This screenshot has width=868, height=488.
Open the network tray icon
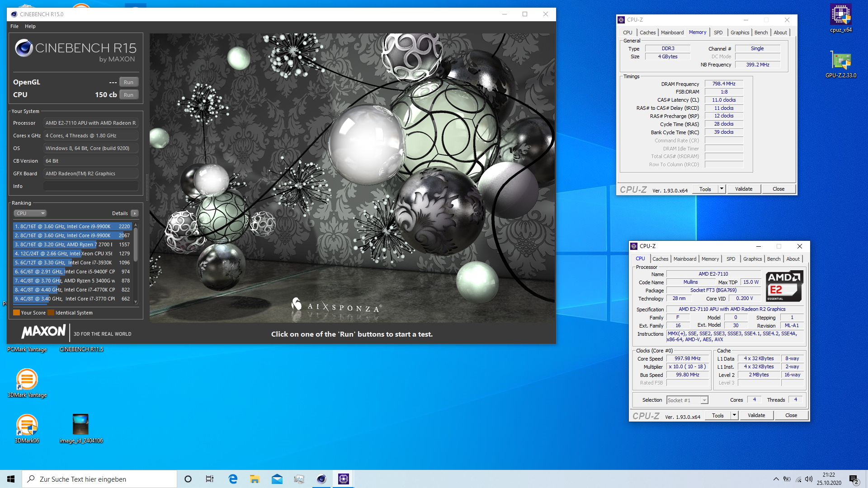798,479
